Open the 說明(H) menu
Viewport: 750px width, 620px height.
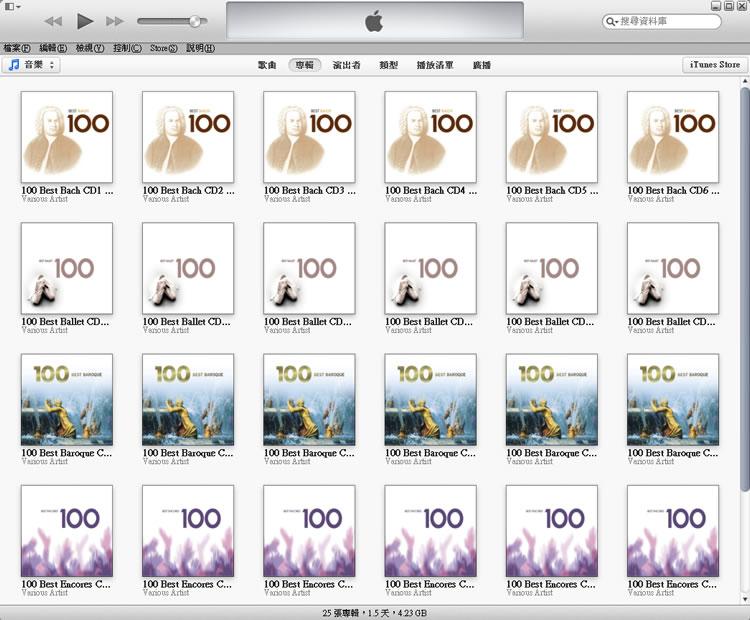[x=200, y=48]
